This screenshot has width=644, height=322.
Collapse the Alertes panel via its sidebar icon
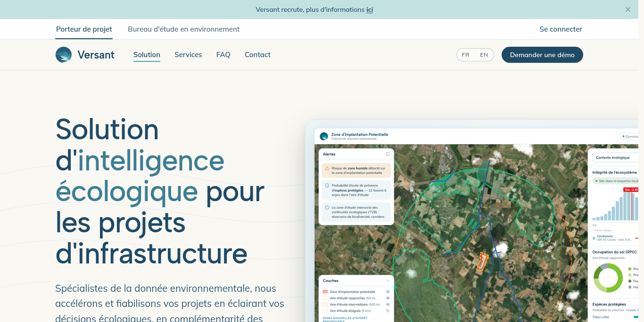[x=388, y=154]
